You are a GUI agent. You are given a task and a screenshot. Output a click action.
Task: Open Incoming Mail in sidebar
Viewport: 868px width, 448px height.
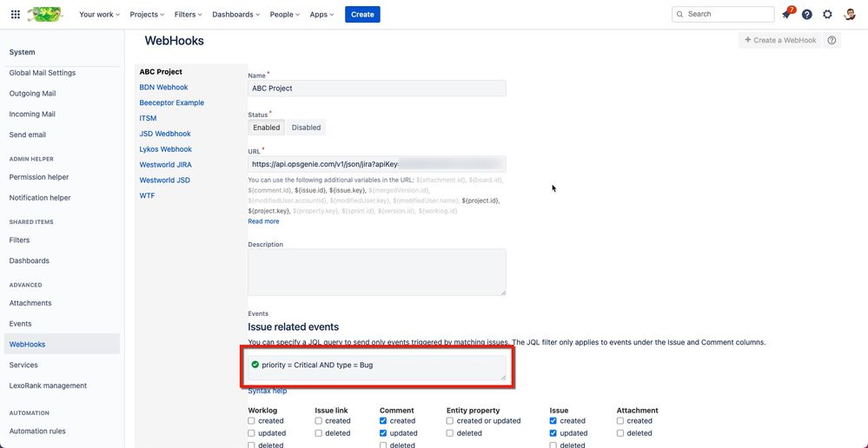click(32, 114)
